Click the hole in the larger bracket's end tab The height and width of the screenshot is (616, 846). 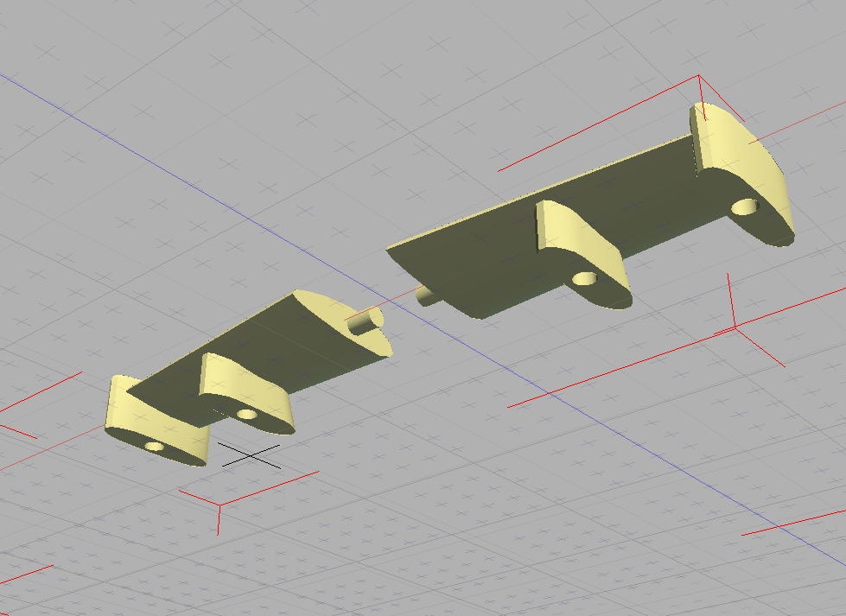[x=745, y=206]
